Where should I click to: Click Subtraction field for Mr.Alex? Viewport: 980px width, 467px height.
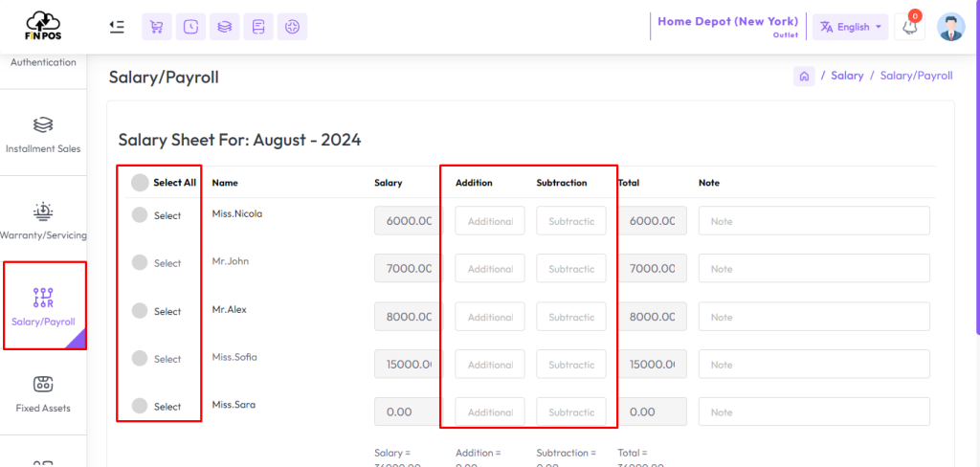(x=571, y=317)
